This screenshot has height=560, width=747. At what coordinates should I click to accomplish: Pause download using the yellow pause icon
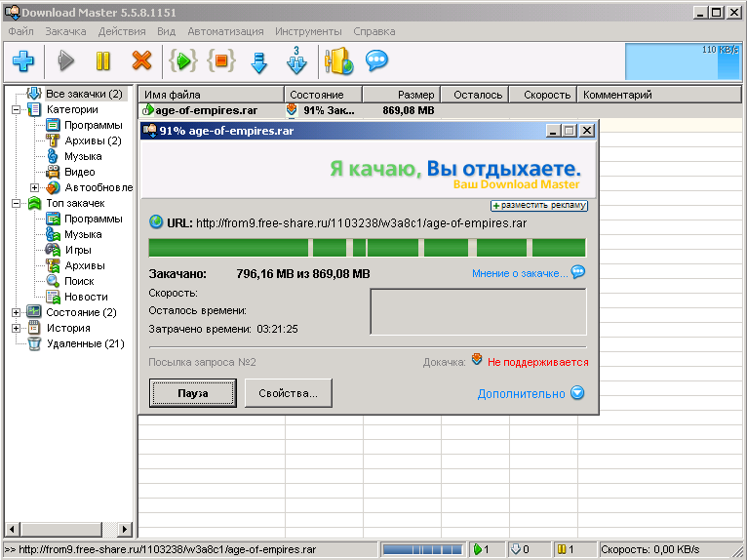coord(103,61)
